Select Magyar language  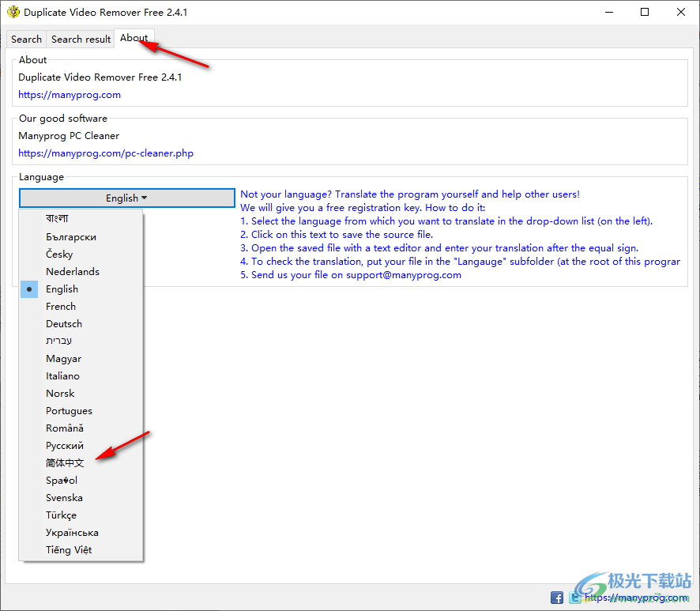coord(81,359)
